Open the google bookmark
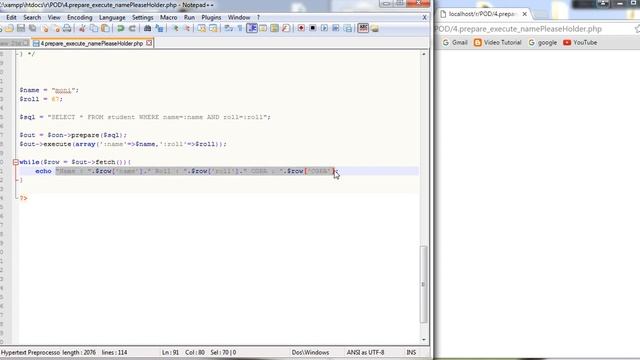Screen dimensions: 640x360 click(542, 42)
